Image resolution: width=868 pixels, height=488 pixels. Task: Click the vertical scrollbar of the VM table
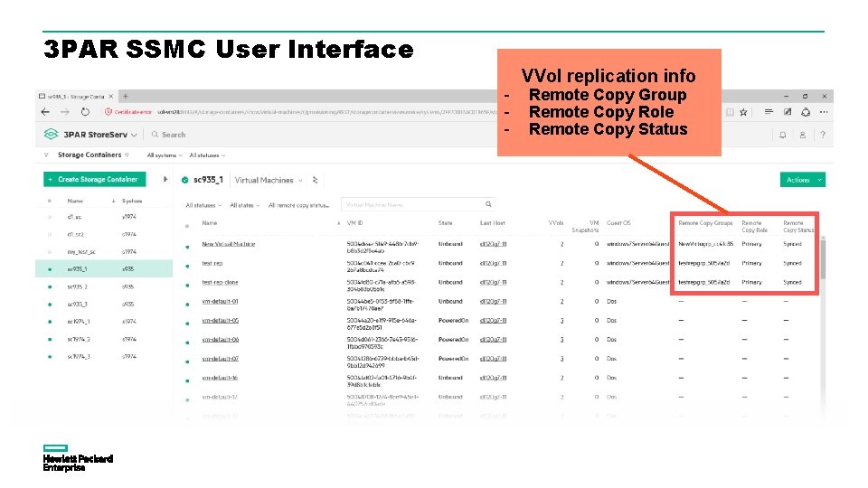(823, 258)
